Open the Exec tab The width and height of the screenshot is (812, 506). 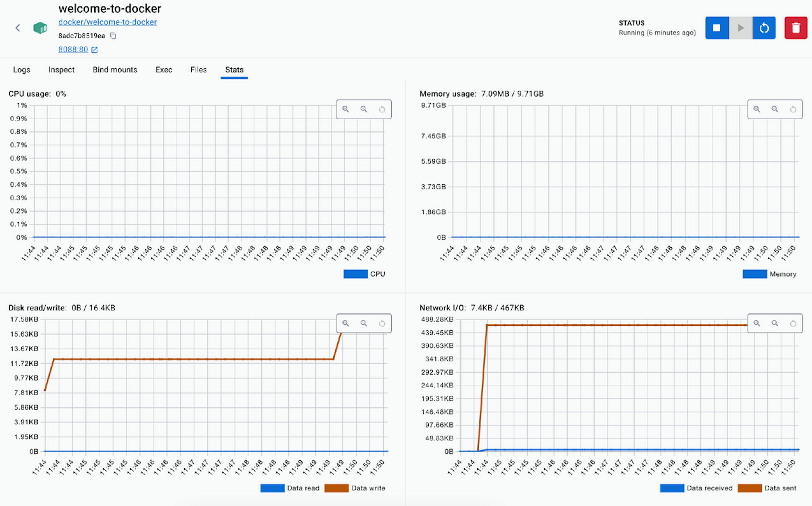coord(164,70)
